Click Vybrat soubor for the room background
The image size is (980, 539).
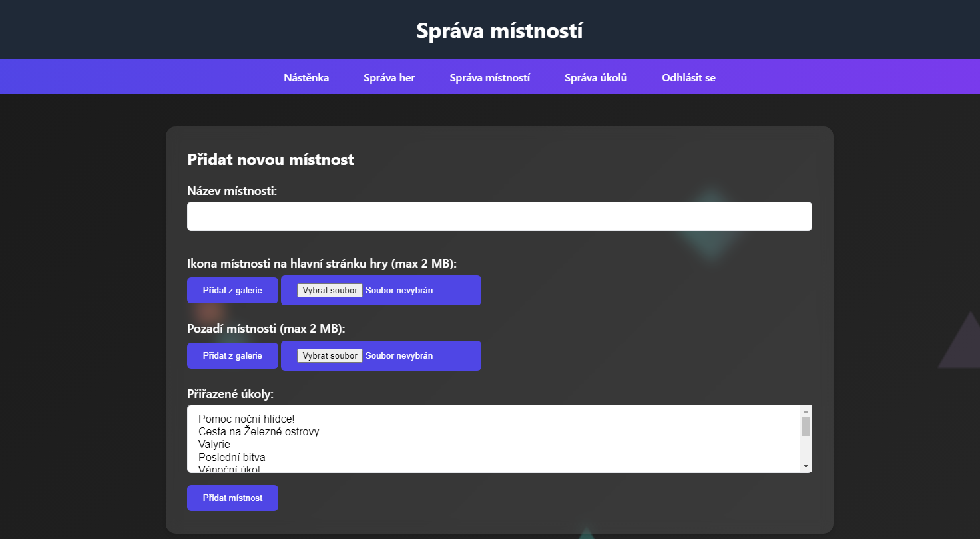[x=330, y=355]
